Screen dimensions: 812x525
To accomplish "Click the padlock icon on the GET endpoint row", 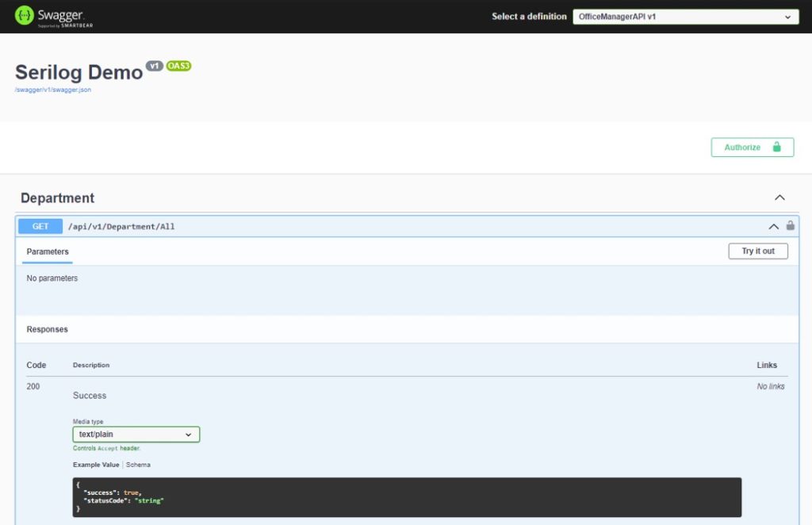I will (791, 226).
